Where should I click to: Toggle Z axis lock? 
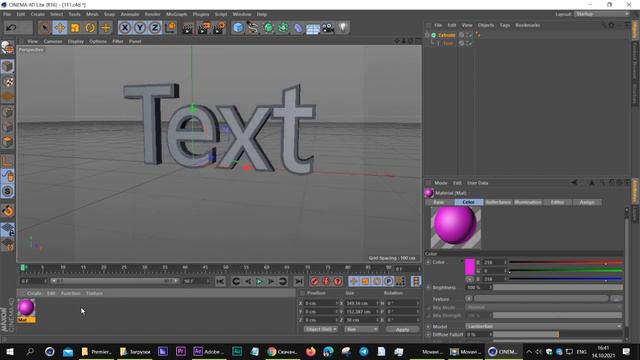point(155,28)
